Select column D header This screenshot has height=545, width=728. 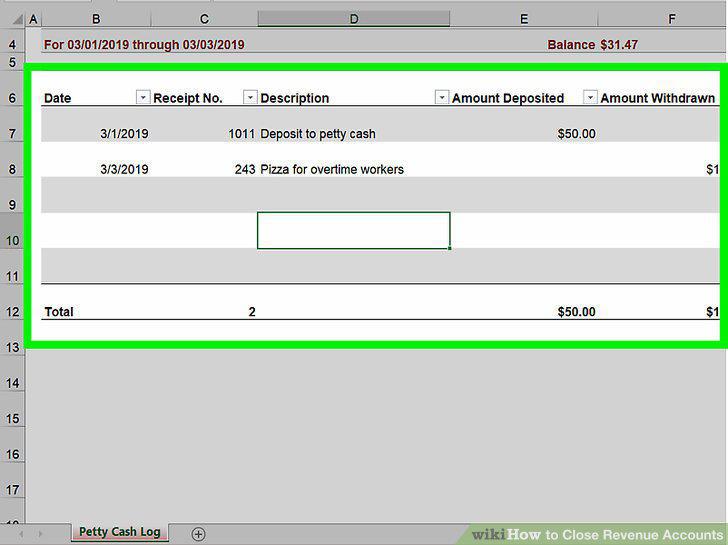(354, 19)
